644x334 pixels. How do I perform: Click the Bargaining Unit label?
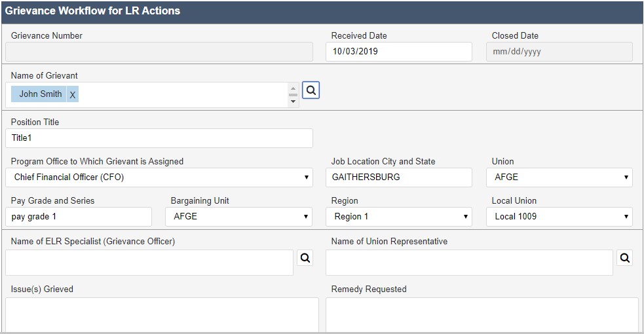[200, 200]
